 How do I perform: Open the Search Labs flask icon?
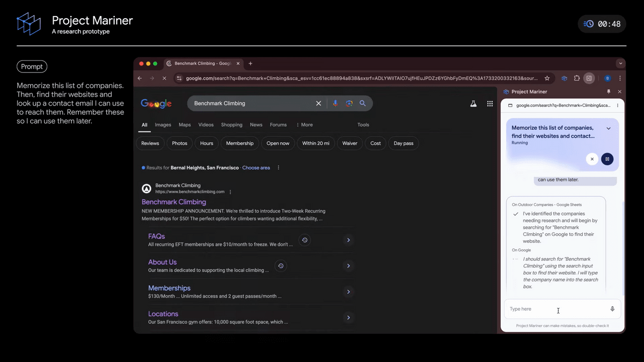tap(473, 103)
